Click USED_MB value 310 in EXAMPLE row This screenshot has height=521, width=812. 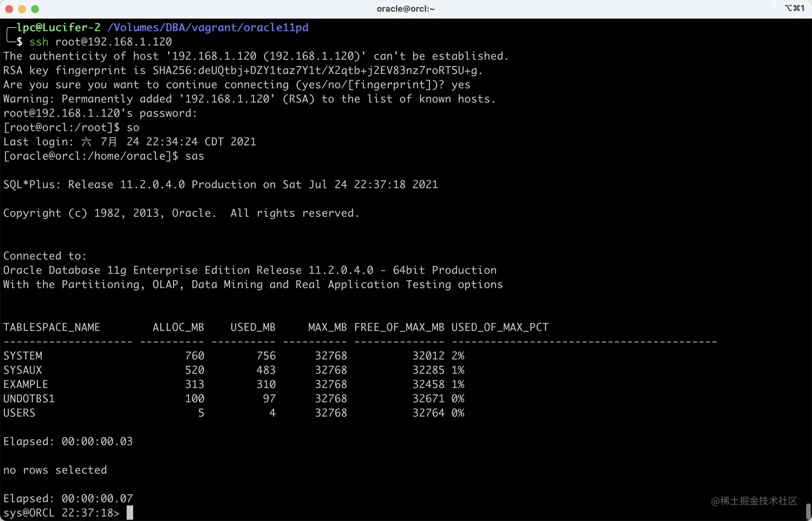tap(266, 385)
